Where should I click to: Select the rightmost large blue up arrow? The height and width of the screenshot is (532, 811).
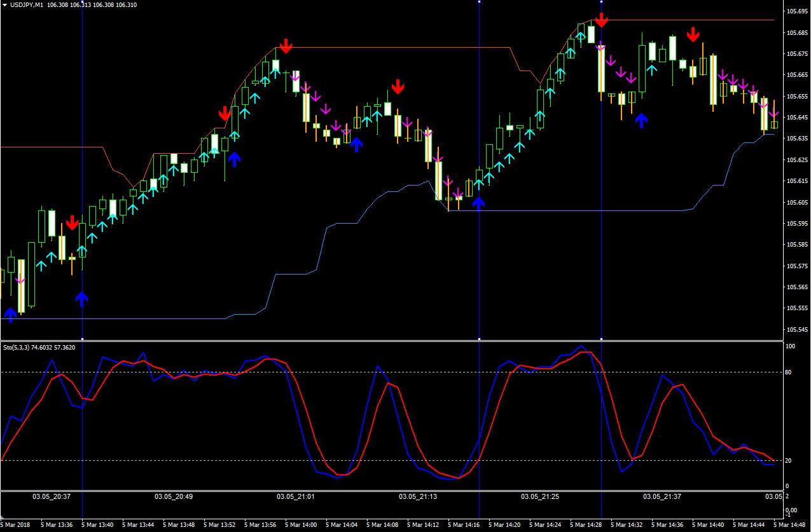click(642, 120)
